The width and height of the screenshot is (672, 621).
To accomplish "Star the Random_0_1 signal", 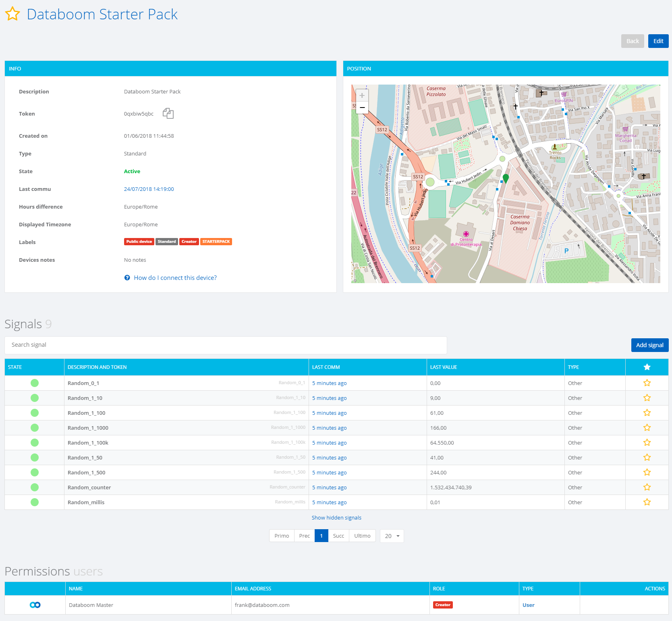I will click(x=647, y=383).
